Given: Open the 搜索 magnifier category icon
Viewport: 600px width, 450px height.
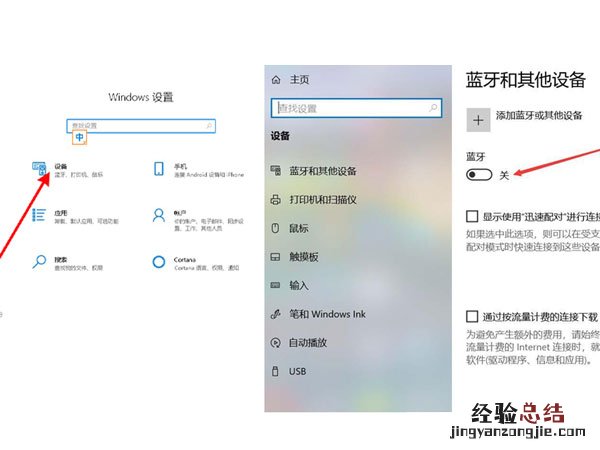Looking at the screenshot, I should (x=39, y=262).
